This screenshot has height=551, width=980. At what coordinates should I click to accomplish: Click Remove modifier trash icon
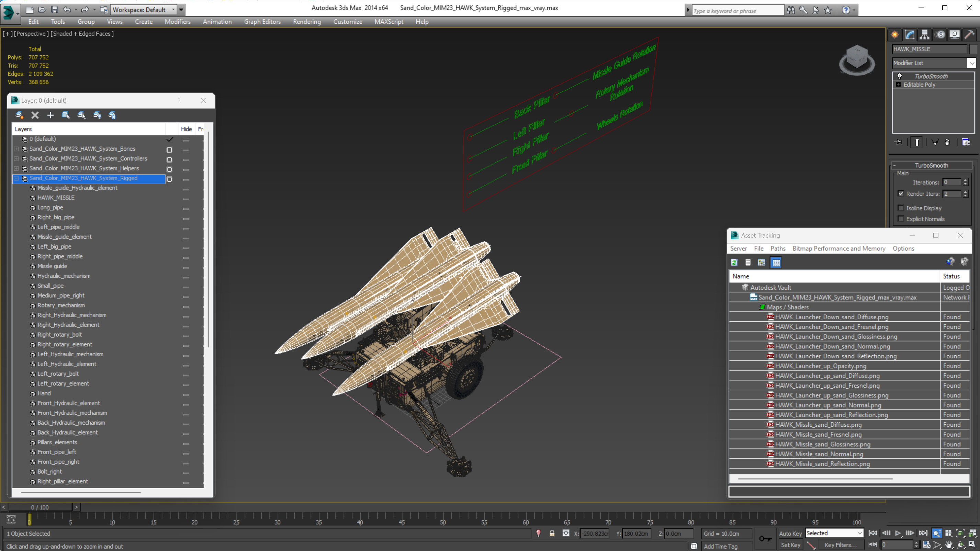pyautogui.click(x=947, y=142)
